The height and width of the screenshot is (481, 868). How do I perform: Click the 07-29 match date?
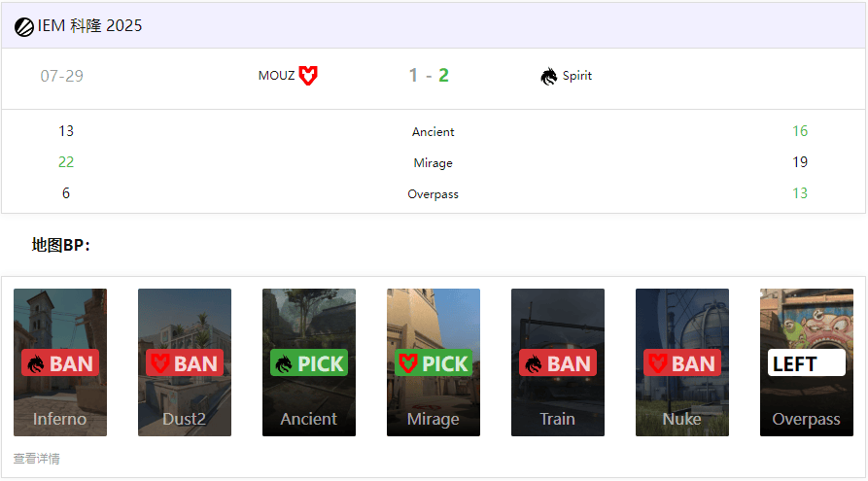[62, 76]
